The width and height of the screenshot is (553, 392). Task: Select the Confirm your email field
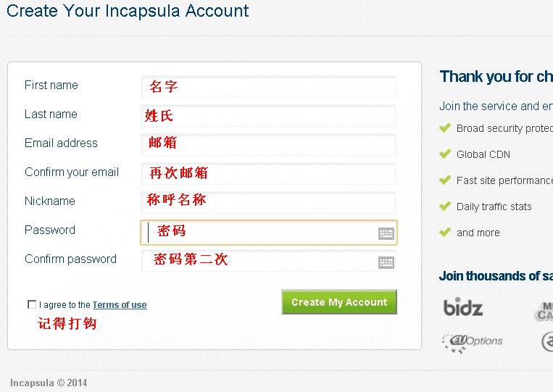(268, 173)
